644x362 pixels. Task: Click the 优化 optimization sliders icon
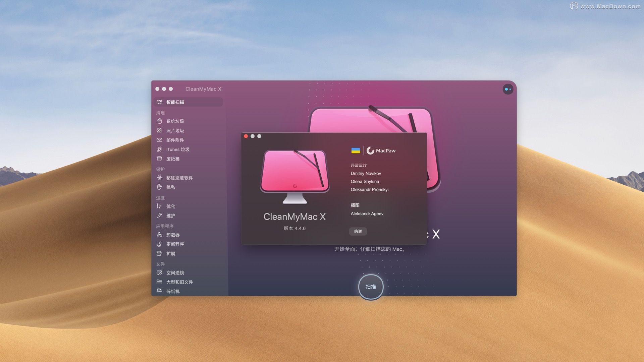point(159,206)
